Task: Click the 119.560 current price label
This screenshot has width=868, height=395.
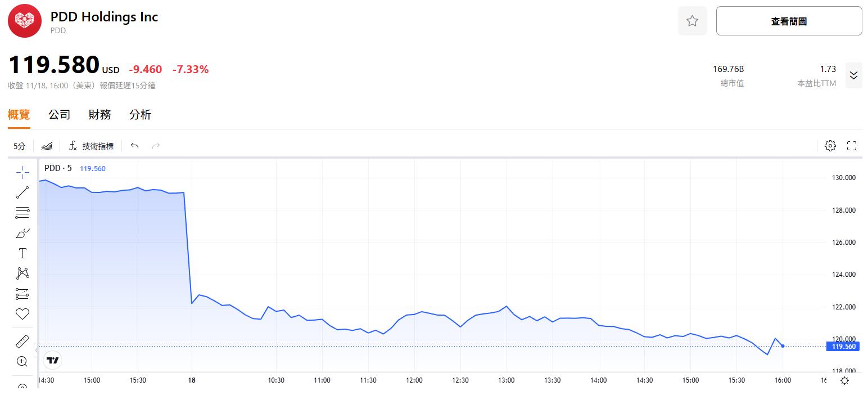Action: (x=842, y=347)
